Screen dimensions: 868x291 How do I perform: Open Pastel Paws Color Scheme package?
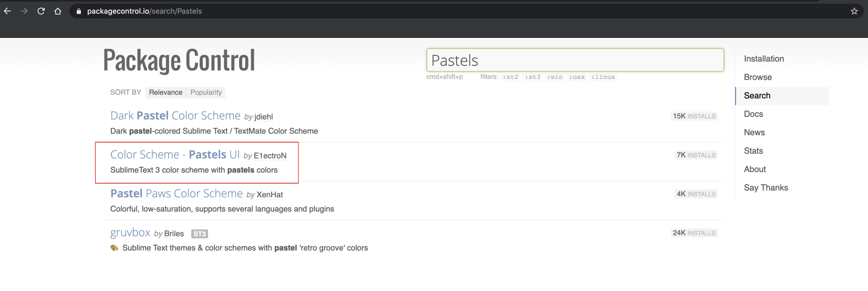coord(177,194)
